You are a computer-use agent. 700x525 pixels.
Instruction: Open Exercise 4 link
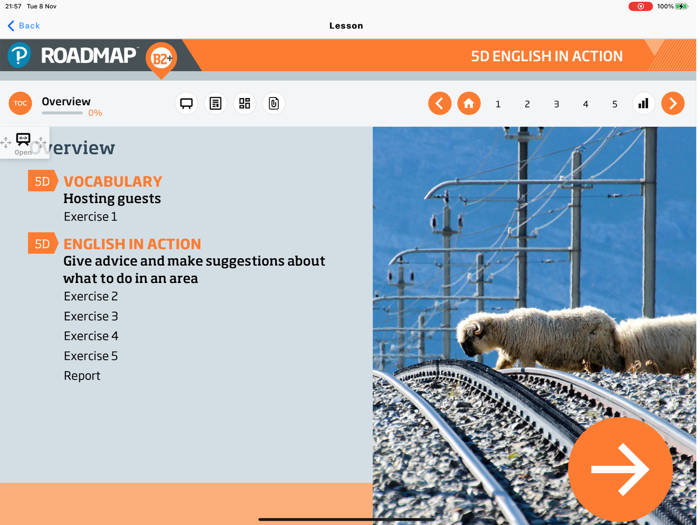pos(91,336)
